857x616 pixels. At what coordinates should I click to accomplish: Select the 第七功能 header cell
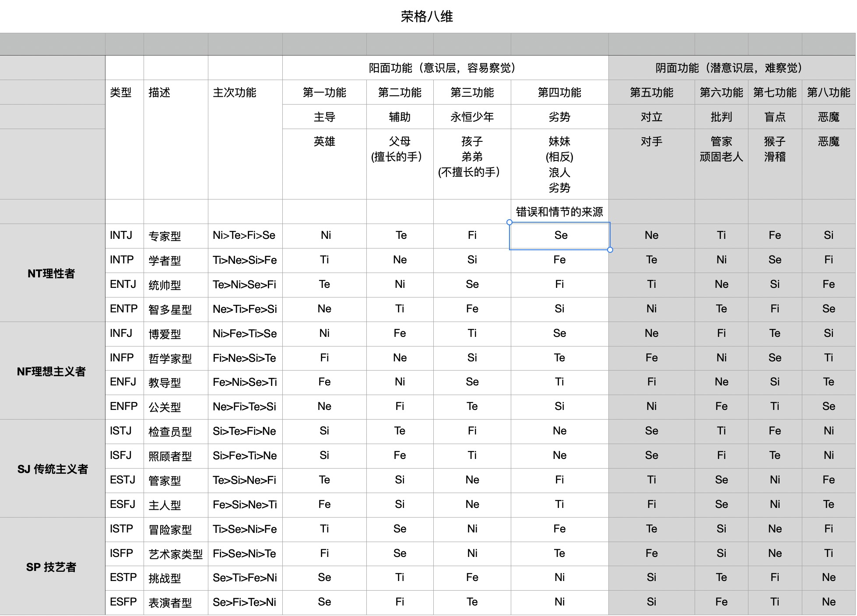point(775,92)
